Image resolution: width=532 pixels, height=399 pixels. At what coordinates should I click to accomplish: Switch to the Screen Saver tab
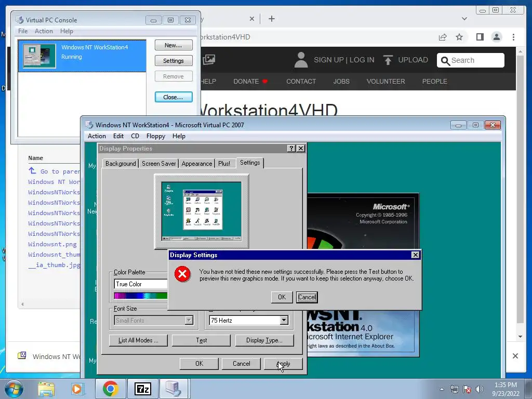click(158, 164)
